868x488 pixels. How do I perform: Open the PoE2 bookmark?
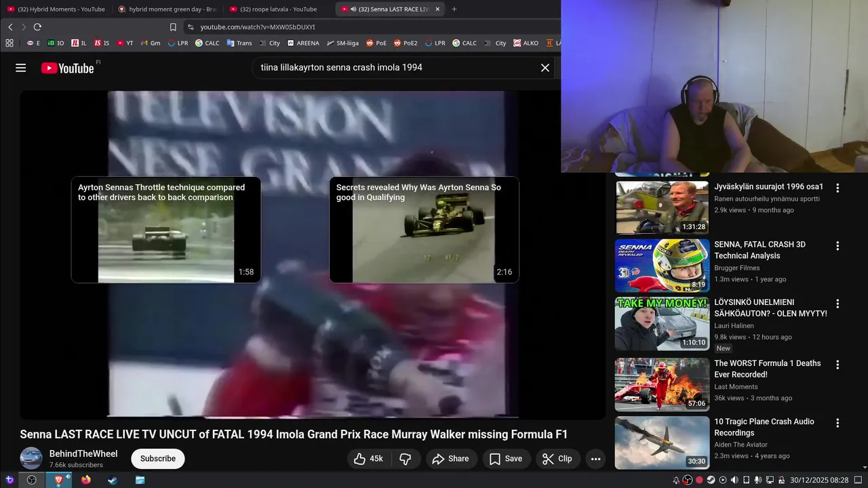click(406, 43)
